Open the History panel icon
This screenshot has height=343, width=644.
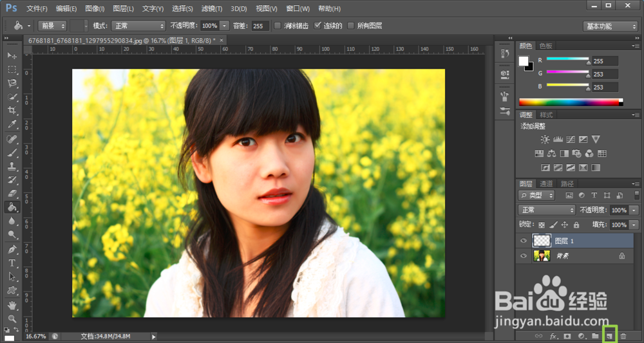pos(505,53)
